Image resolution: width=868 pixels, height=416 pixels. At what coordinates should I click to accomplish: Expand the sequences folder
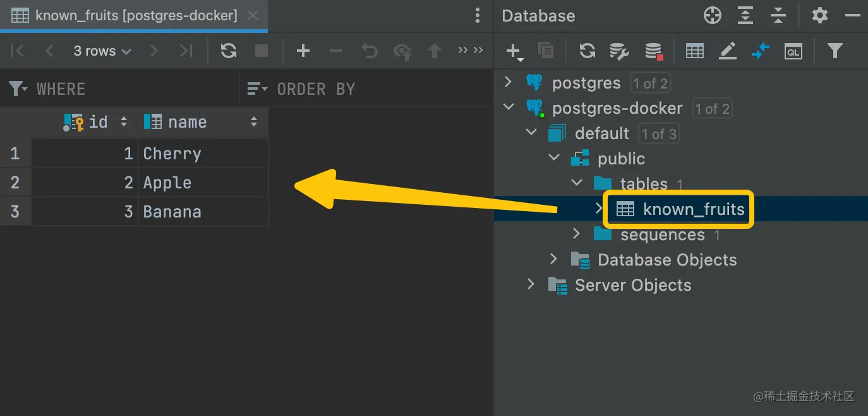pos(576,234)
